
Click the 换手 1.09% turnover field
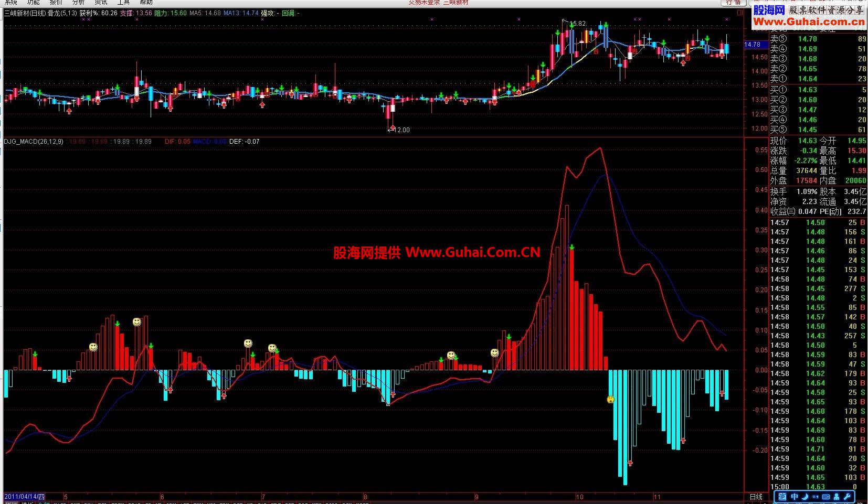coord(793,191)
